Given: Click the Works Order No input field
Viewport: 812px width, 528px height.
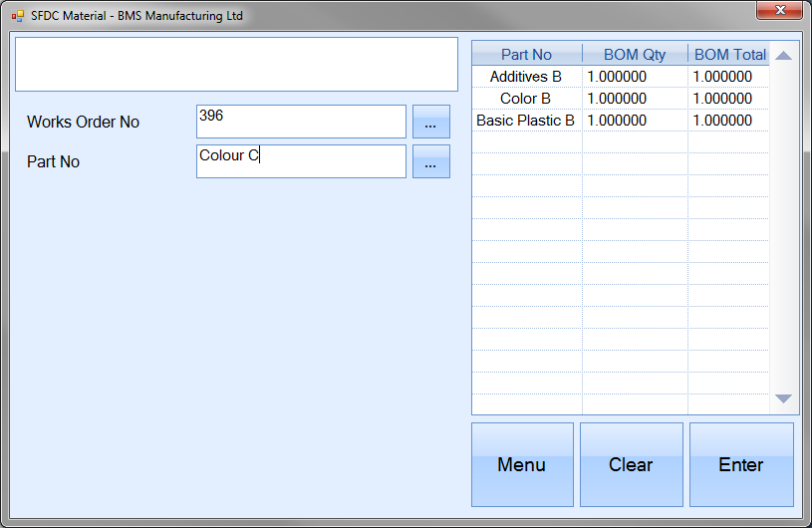Looking at the screenshot, I should [301, 122].
